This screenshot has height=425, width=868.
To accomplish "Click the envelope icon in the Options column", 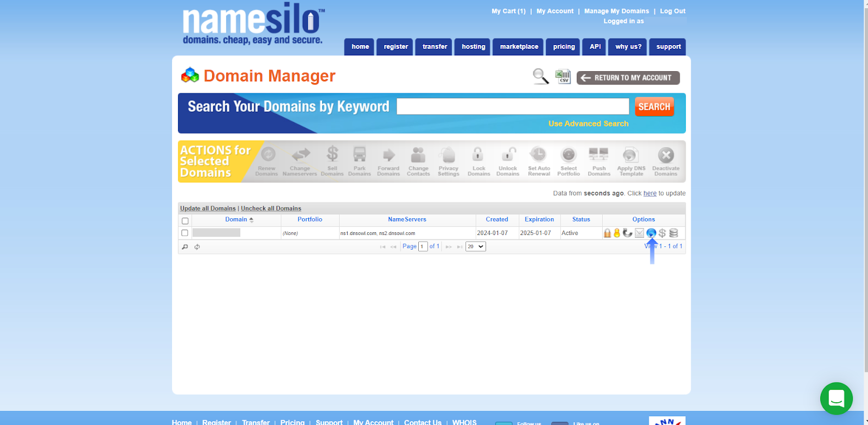I will click(x=640, y=233).
